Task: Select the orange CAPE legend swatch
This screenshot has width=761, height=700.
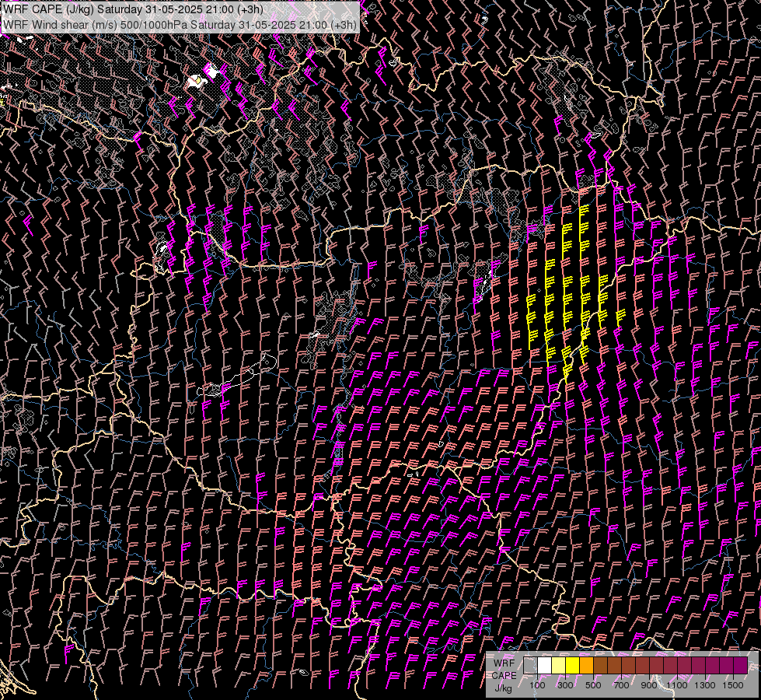Action: pyautogui.click(x=587, y=665)
